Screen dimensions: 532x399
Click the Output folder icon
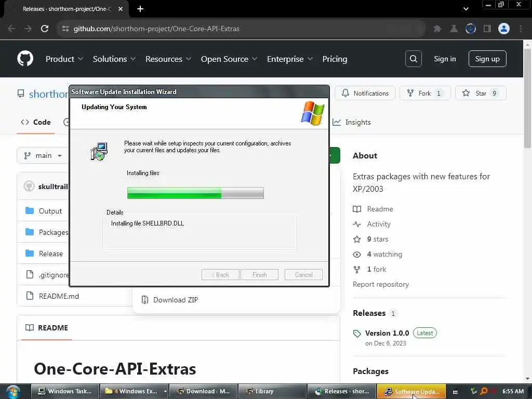30,211
